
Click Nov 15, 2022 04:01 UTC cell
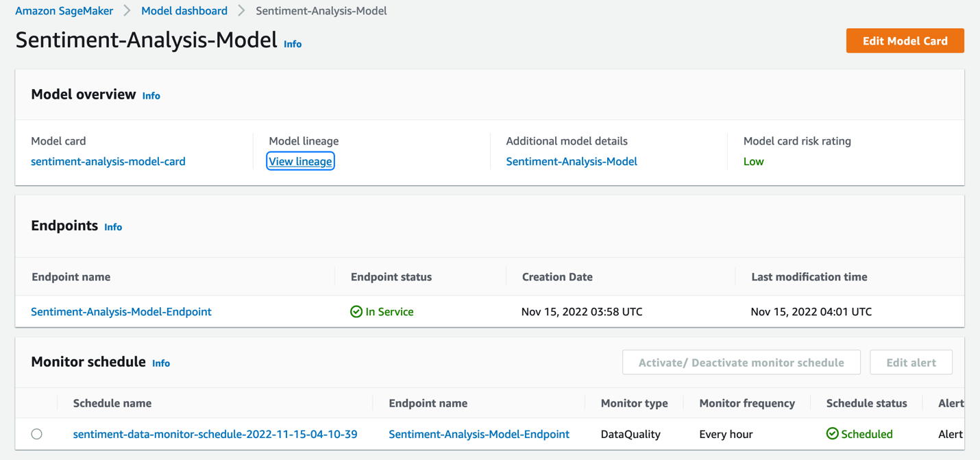point(811,311)
